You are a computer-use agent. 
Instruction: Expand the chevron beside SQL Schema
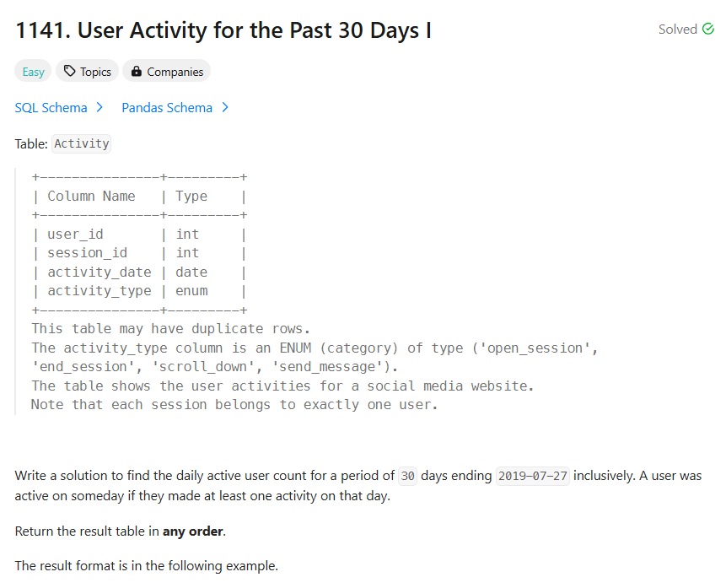(99, 107)
